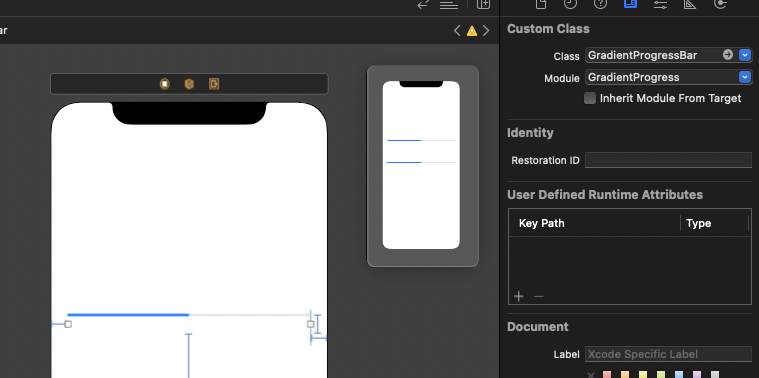Remove runtime attribute with minus button
Image resolution: width=759 pixels, height=378 pixels.
(x=538, y=296)
